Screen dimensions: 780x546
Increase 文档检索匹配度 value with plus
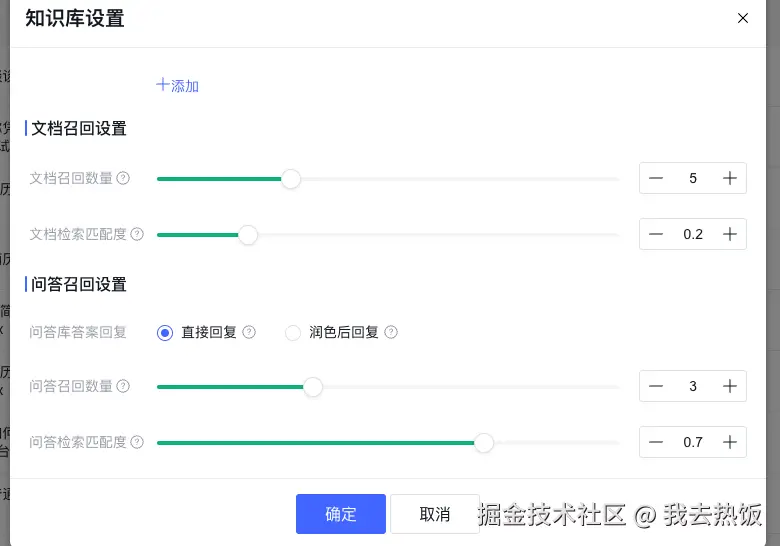[730, 234]
